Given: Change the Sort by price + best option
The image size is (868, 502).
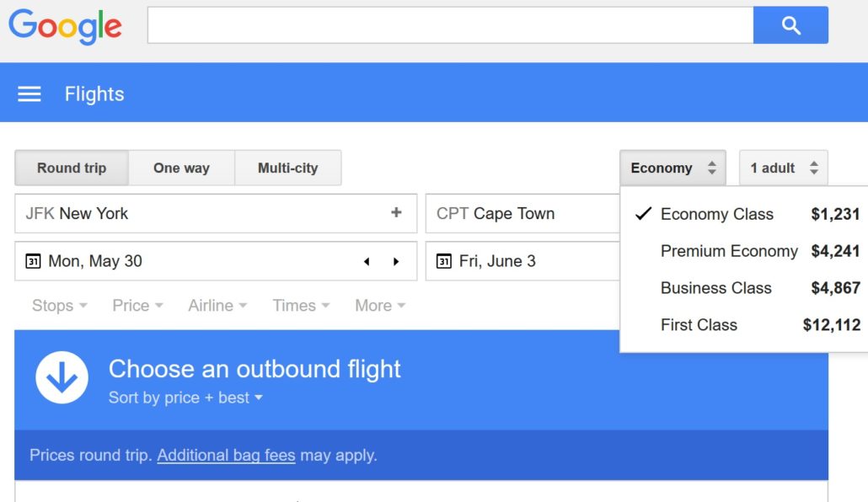Looking at the screenshot, I should point(185,398).
